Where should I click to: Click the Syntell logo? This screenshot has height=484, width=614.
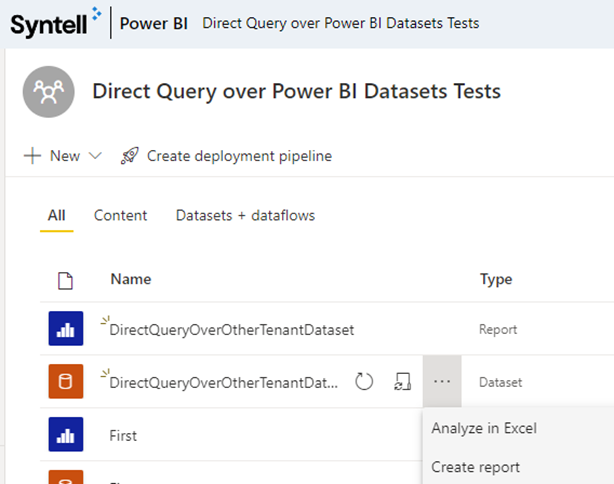click(x=56, y=22)
